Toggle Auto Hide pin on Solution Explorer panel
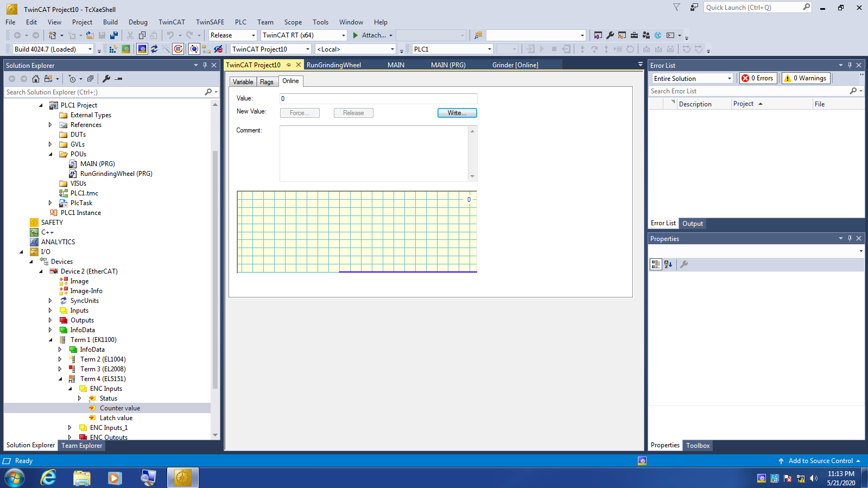 pyautogui.click(x=205, y=65)
